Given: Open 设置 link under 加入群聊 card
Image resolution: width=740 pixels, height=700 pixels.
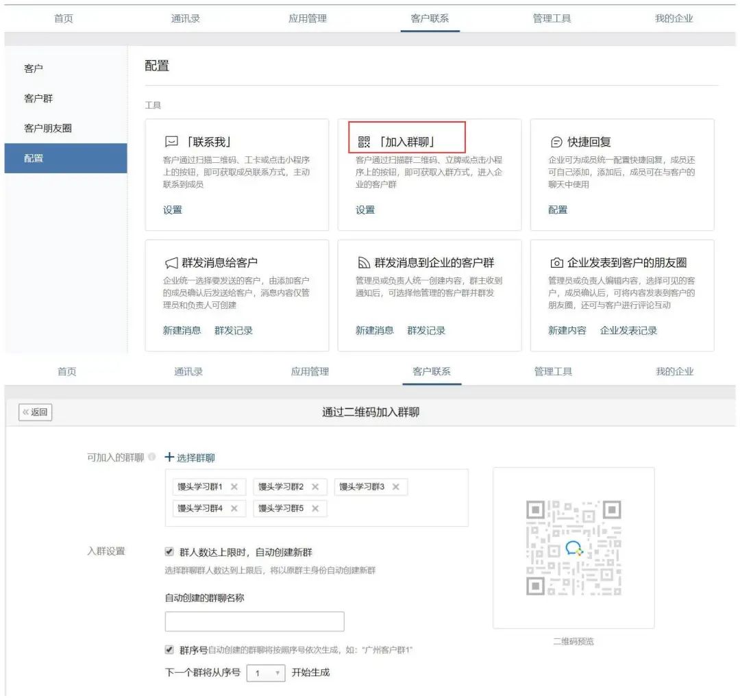Looking at the screenshot, I should (365, 210).
